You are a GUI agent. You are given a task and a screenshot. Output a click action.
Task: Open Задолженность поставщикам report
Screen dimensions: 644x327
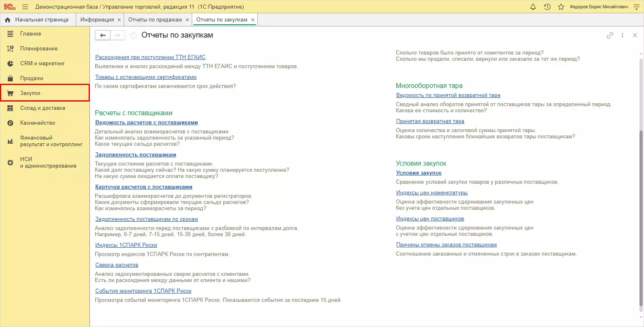tap(136, 155)
